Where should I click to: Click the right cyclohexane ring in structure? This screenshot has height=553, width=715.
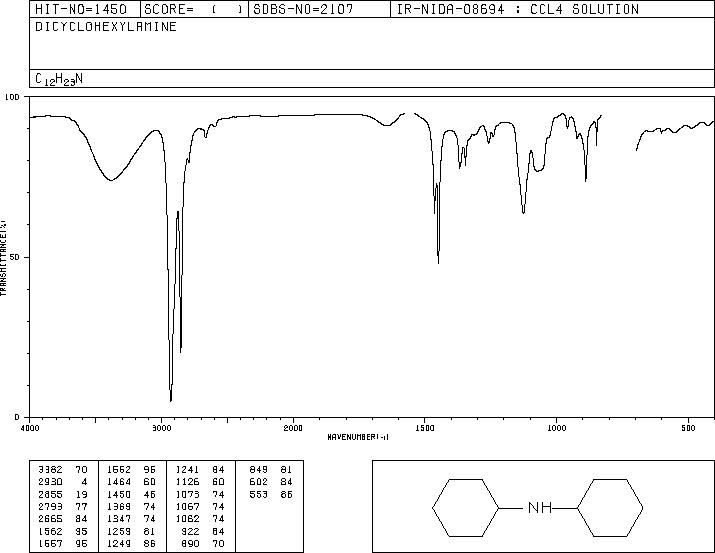[x=610, y=507]
